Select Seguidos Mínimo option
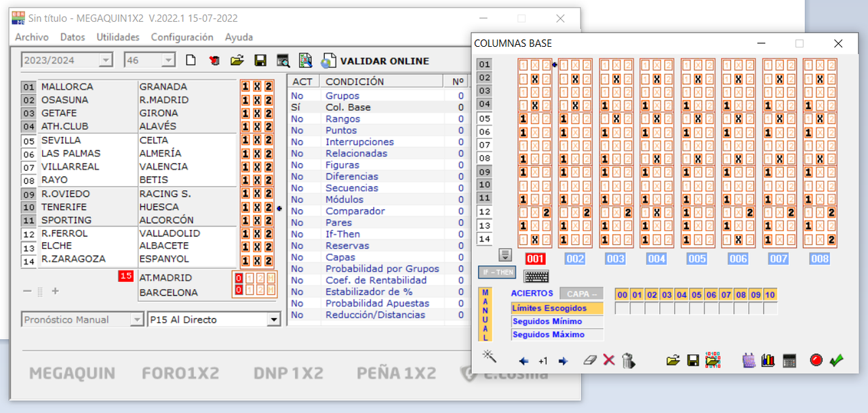The height and width of the screenshot is (413, 868). click(557, 321)
